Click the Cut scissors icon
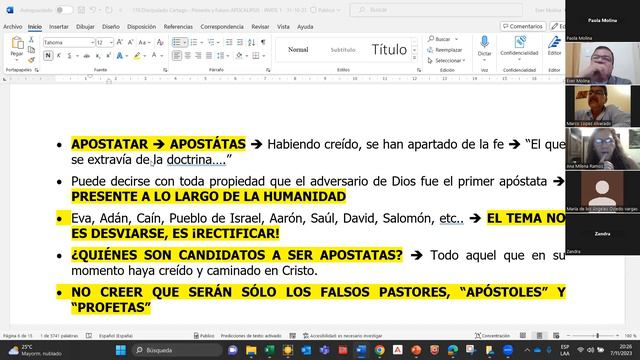The width and height of the screenshot is (640, 360). (x=31, y=40)
